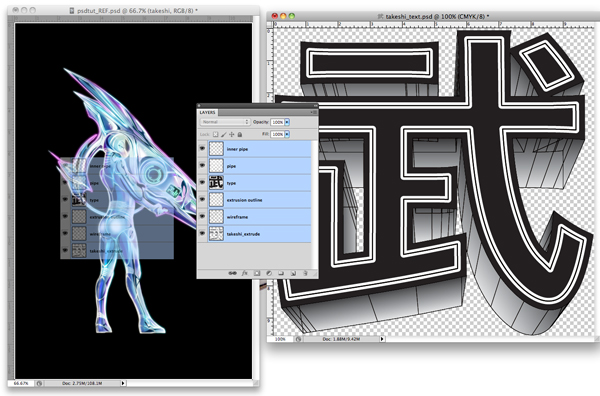The height and width of the screenshot is (396, 600).
Task: Open the Opacity slider arrow
Action: coord(287,122)
